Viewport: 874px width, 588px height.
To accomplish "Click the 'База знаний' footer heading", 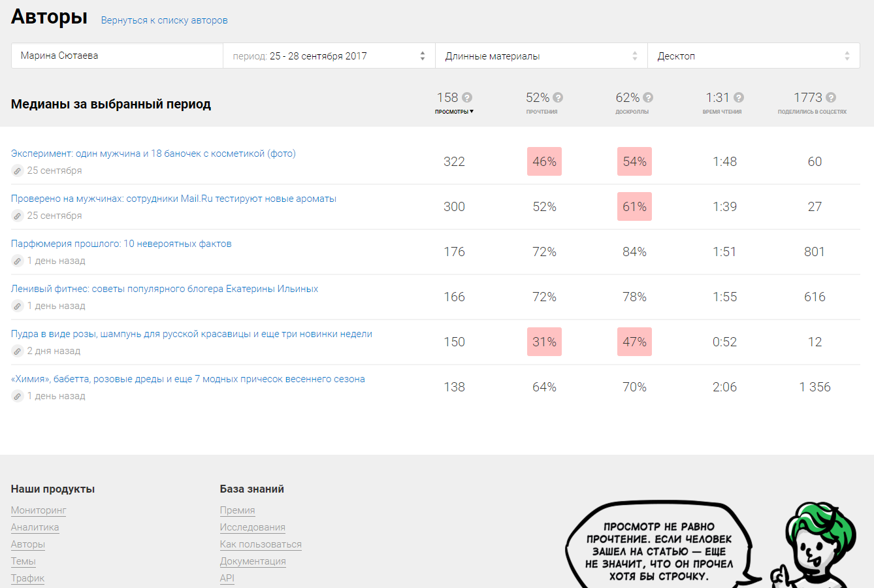I will click(252, 489).
